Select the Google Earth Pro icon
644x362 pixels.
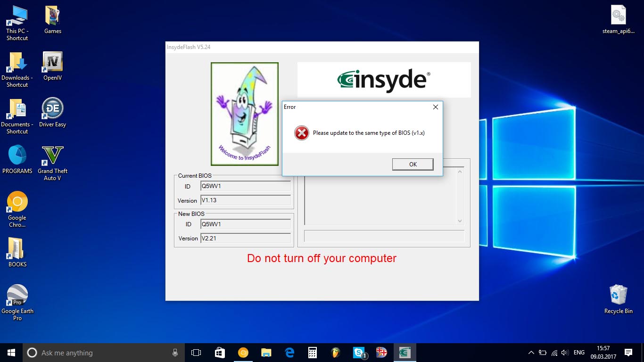tap(17, 303)
